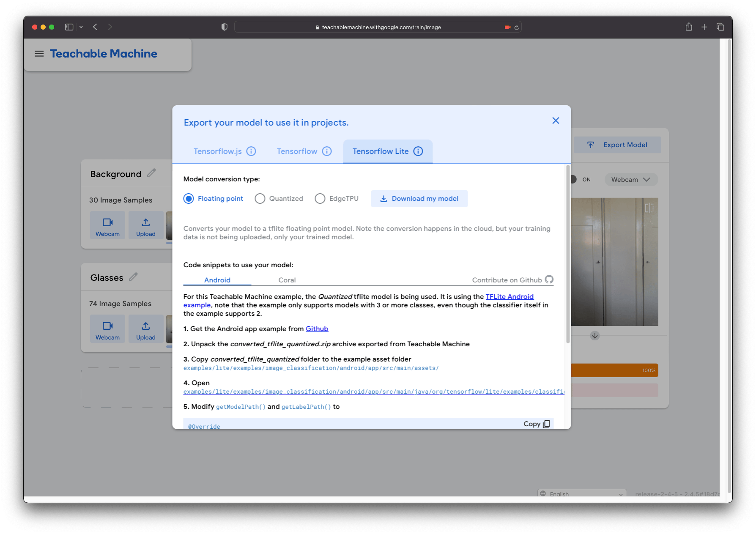Click the info icon beside the Tensorflow tab
The height and width of the screenshot is (534, 756).
coord(327,151)
